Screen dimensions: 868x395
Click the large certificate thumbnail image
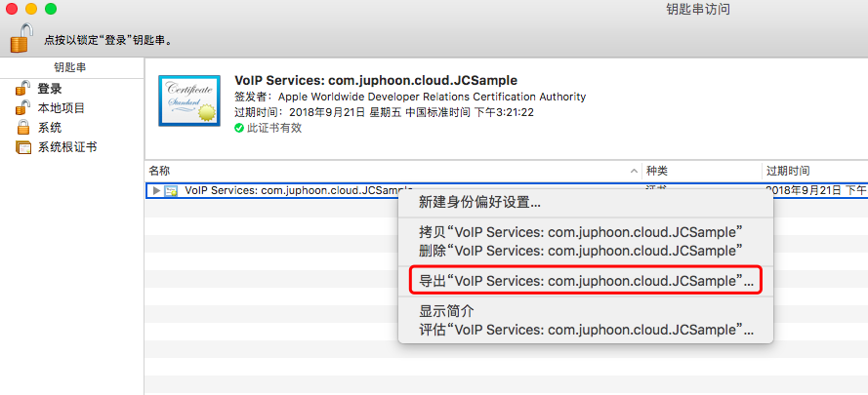[x=189, y=100]
